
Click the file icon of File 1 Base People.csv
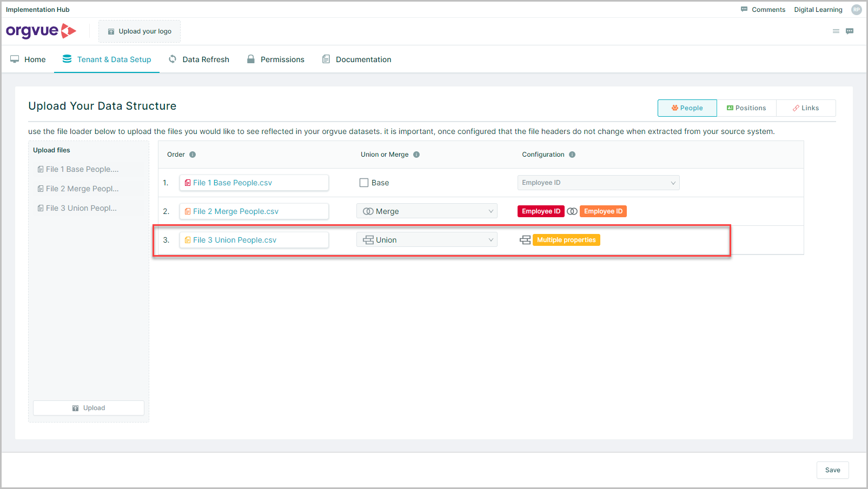pyautogui.click(x=188, y=183)
